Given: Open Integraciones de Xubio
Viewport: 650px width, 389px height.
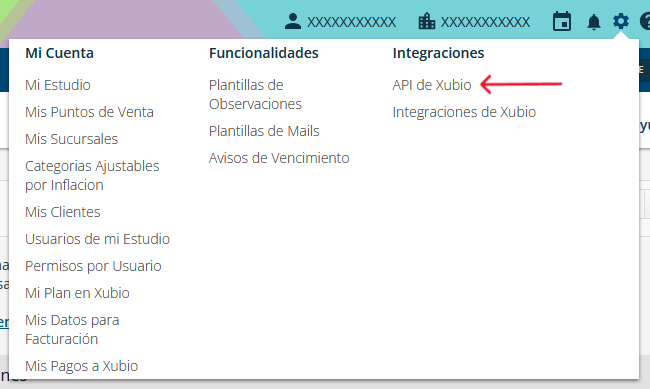Looking at the screenshot, I should (464, 112).
